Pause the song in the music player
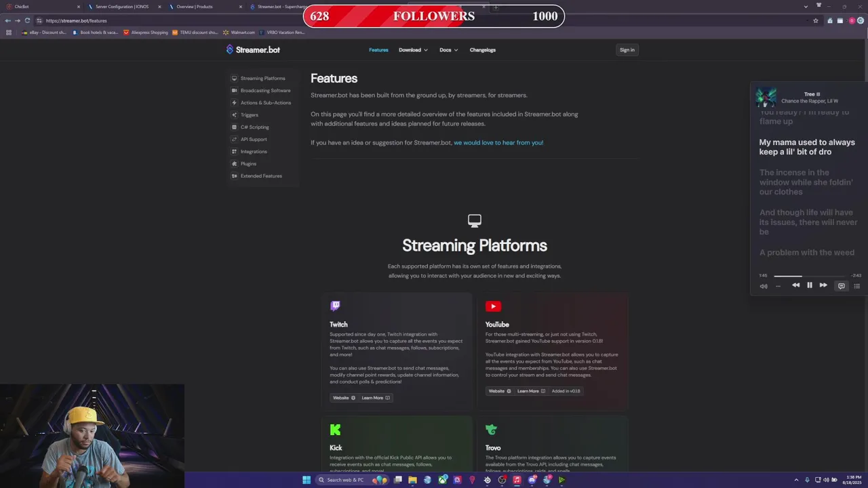Screen dimensions: 868x488 809,285
